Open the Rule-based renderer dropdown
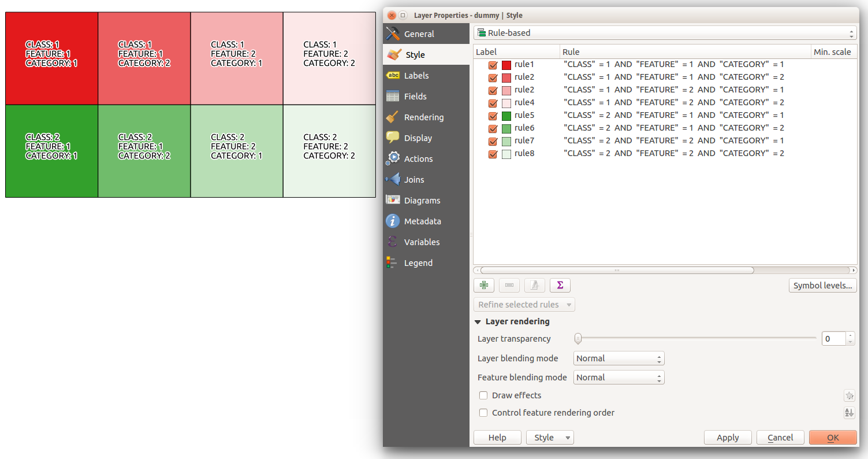868x459 pixels. coord(665,33)
